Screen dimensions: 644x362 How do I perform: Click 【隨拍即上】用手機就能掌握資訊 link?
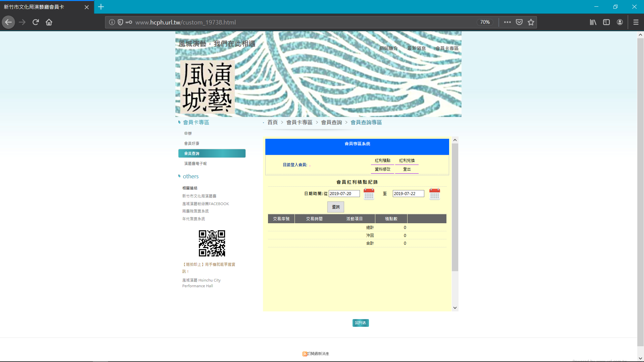(209, 268)
